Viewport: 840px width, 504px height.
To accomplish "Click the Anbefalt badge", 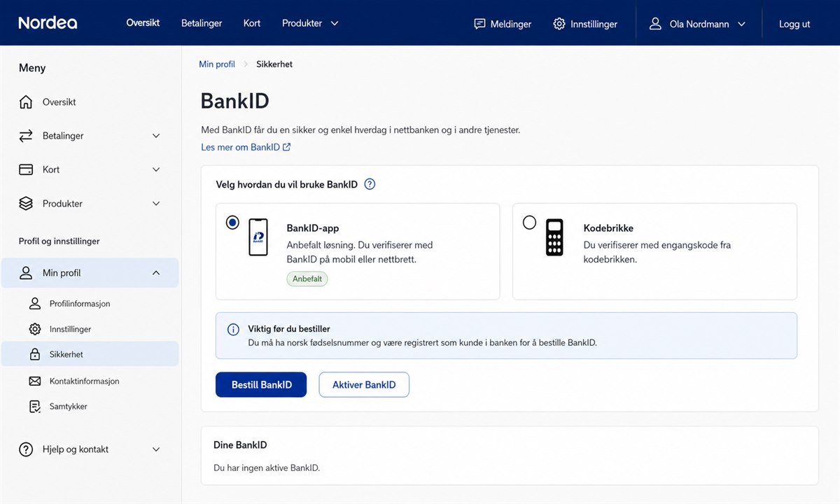I will point(307,279).
